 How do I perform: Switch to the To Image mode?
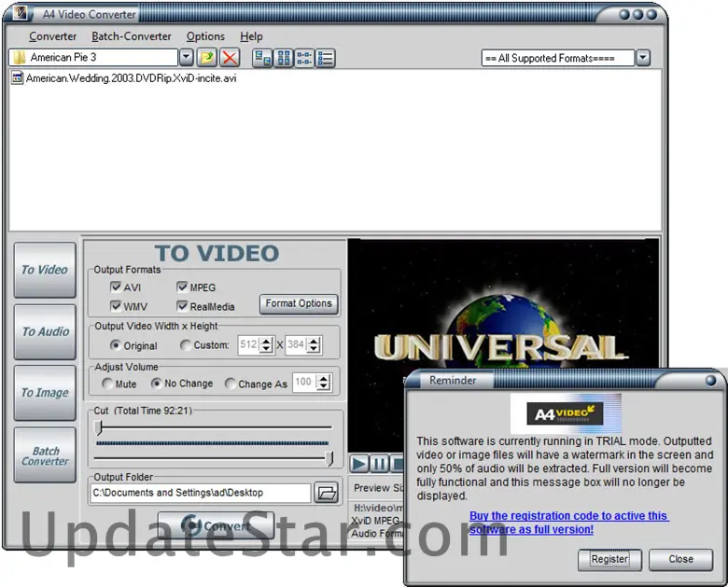pos(45,393)
